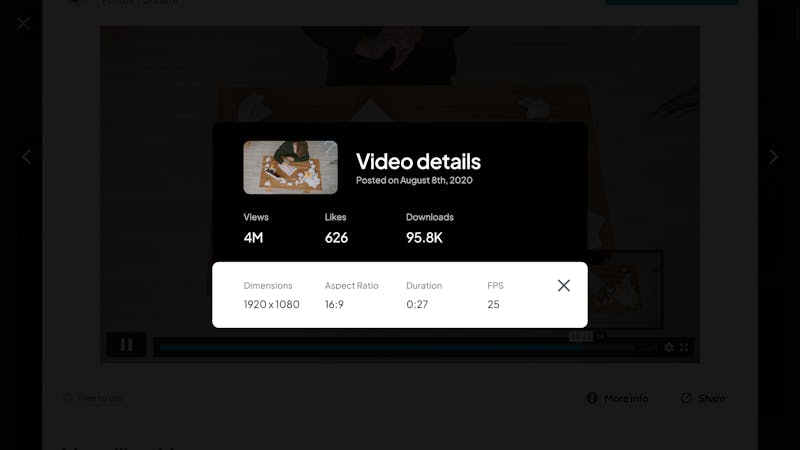Go to the previous video arrow
The height and width of the screenshot is (450, 800).
point(27,157)
